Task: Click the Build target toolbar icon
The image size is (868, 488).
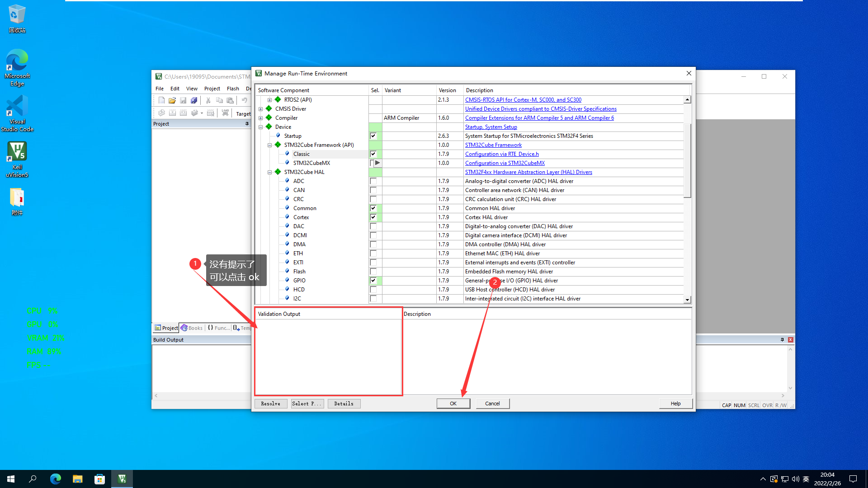Action: coord(173,114)
